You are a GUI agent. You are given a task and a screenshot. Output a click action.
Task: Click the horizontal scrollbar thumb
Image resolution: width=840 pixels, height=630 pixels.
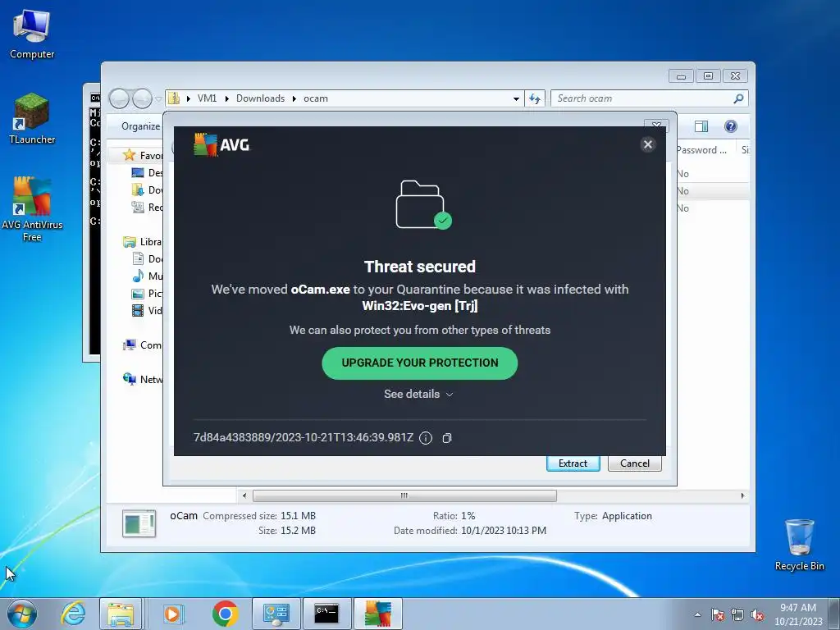(404, 495)
